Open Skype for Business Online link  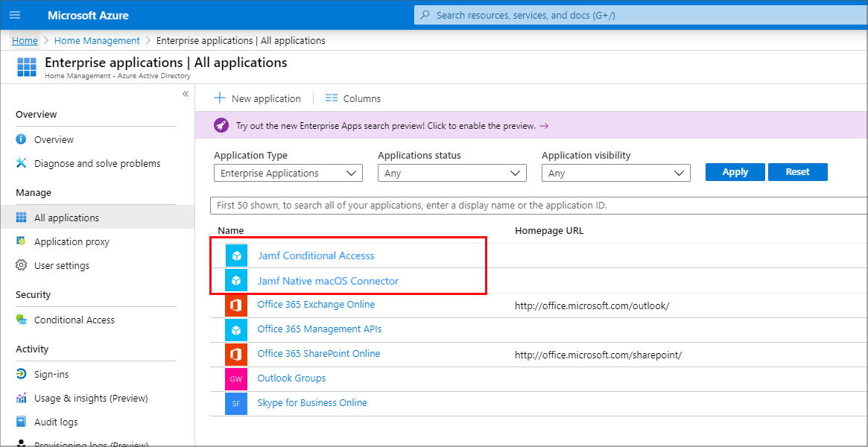pos(312,402)
